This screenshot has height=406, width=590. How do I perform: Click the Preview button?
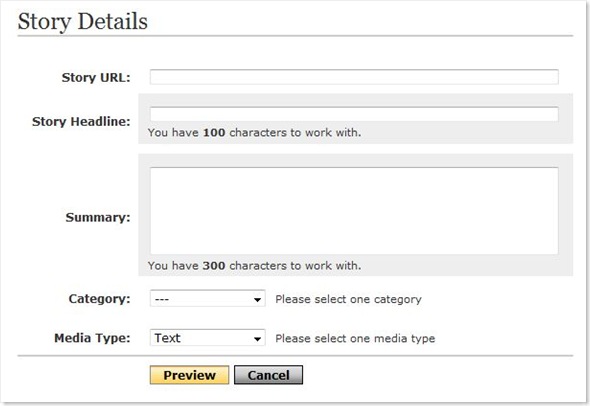tap(189, 375)
